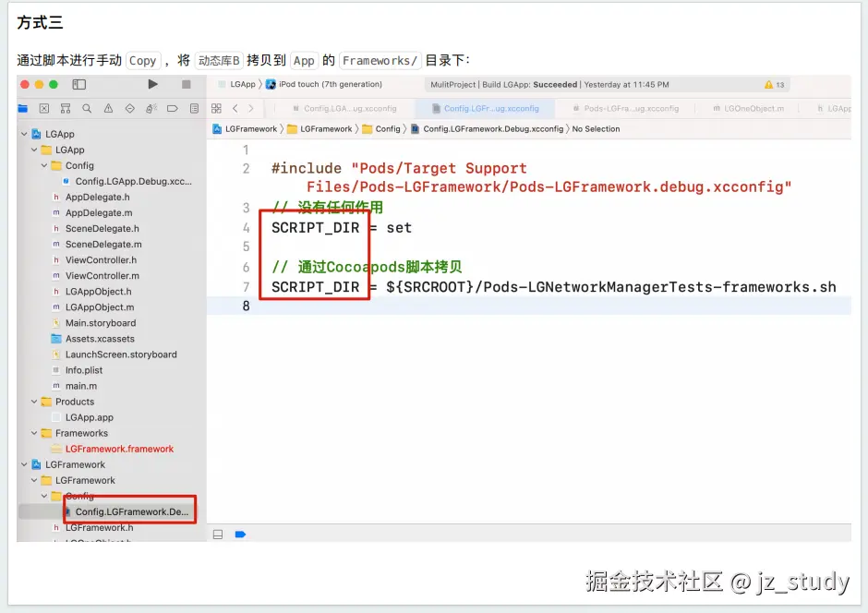Image resolution: width=868 pixels, height=613 pixels.
Task: Collapse the Config folder under LGApp
Action: click(44, 165)
